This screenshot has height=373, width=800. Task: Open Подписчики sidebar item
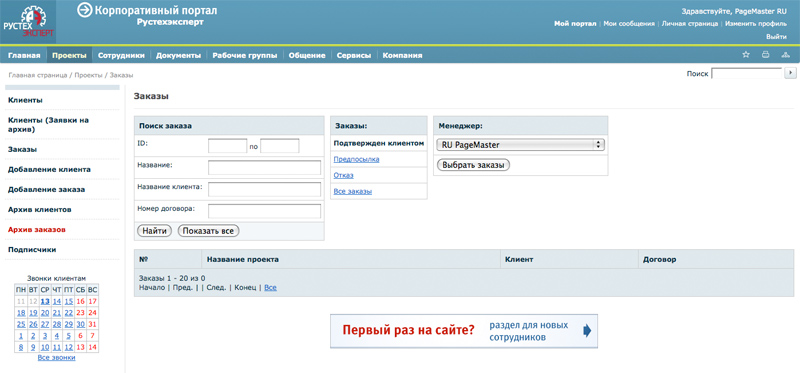(x=32, y=250)
